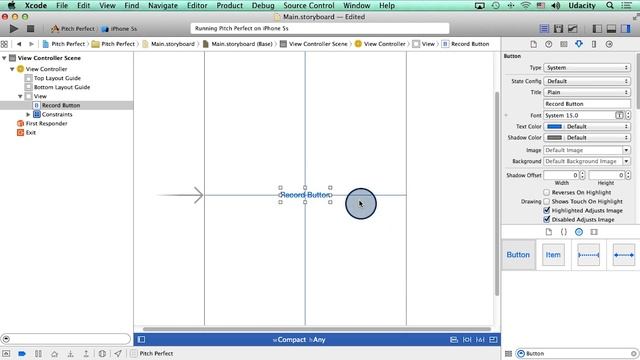Screen dimensions: 640x360
Task: Select the Object library icon
Action: tap(579, 232)
